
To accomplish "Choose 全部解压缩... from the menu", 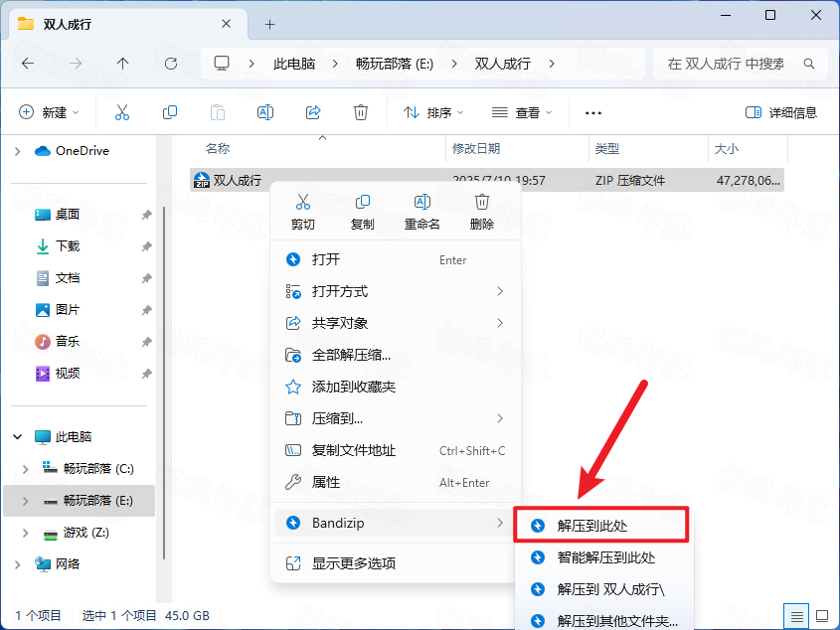I will point(395,355).
